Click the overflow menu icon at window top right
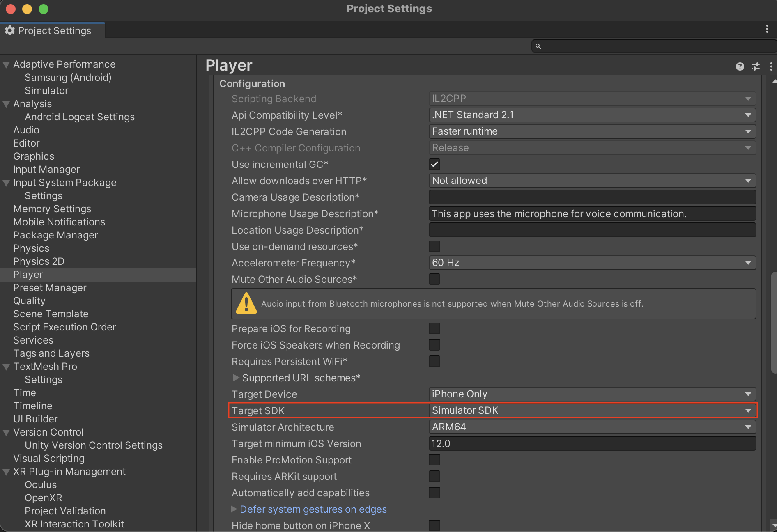The width and height of the screenshot is (777, 532). point(766,29)
